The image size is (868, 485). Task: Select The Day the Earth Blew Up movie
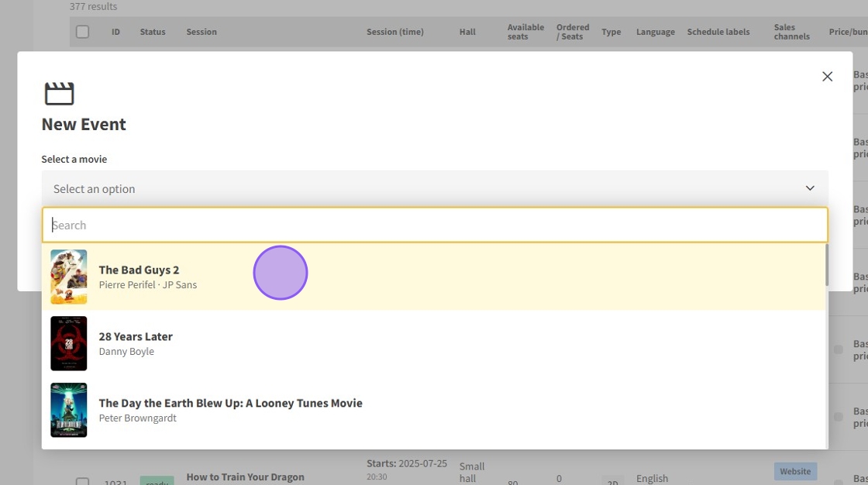click(x=230, y=404)
